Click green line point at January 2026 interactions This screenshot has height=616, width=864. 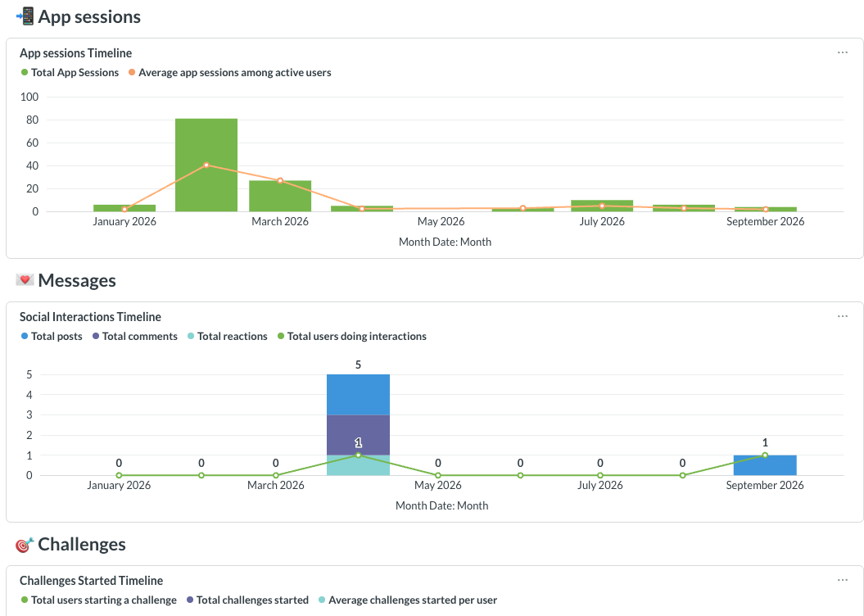[119, 475]
